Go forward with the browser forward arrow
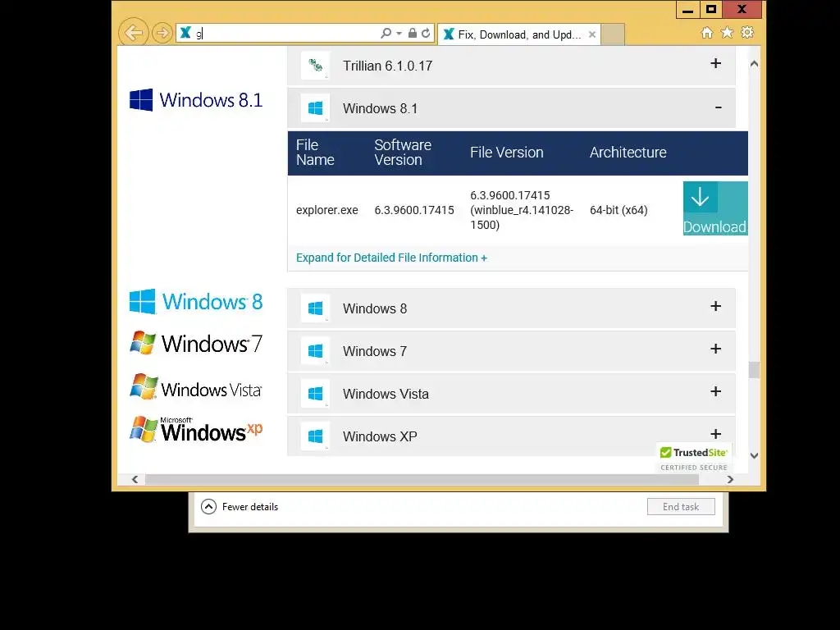 pyautogui.click(x=162, y=33)
